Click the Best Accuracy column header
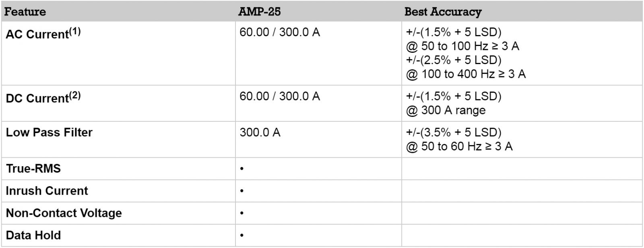This screenshot has width=644, height=248. pyautogui.click(x=443, y=12)
